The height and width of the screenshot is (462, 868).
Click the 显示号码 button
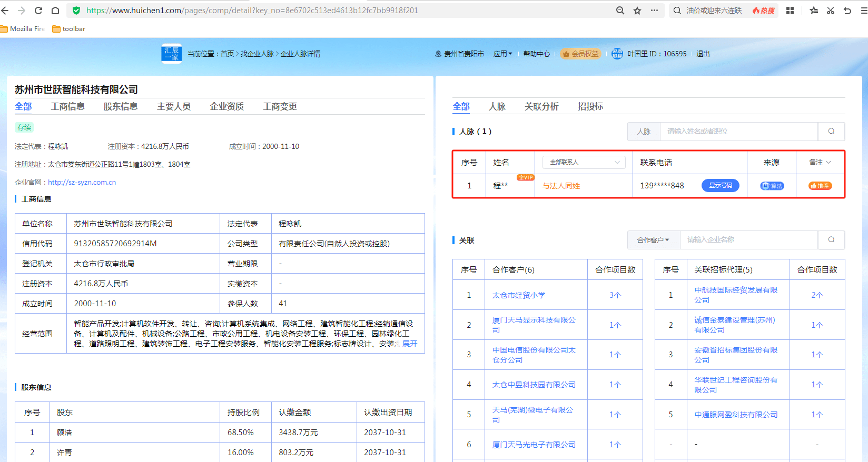(x=721, y=185)
